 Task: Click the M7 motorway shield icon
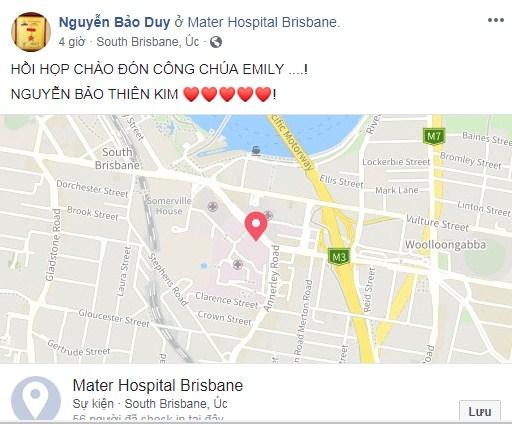pyautogui.click(x=434, y=136)
